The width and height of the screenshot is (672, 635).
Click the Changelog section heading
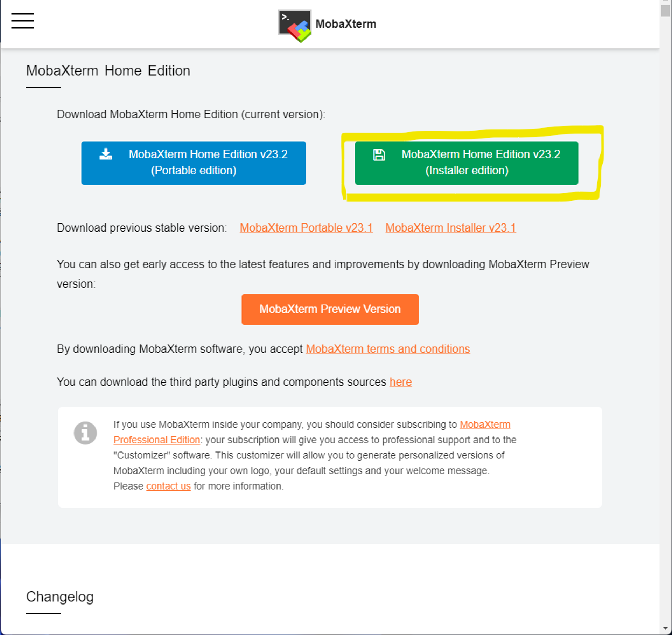60,597
